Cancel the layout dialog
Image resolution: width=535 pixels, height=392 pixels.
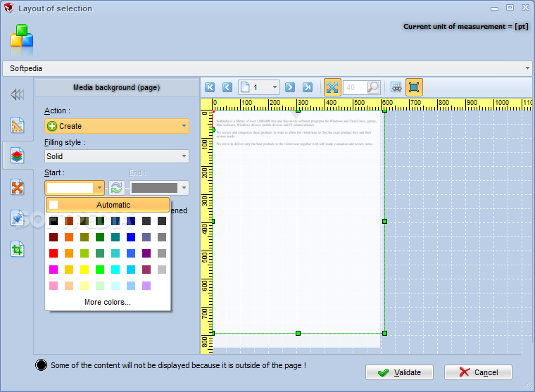478,372
